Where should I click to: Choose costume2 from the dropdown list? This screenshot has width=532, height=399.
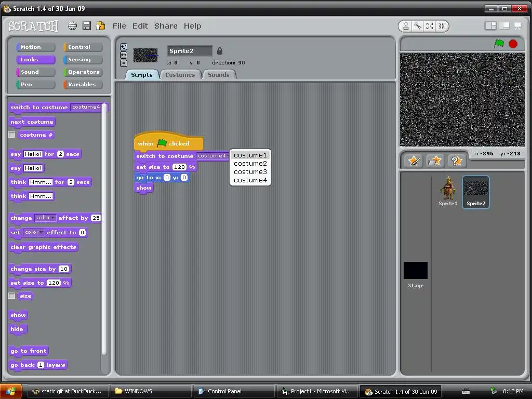pos(250,164)
